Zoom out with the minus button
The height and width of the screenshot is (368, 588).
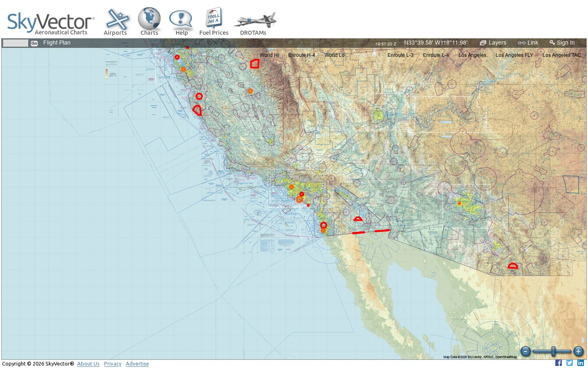pos(526,351)
